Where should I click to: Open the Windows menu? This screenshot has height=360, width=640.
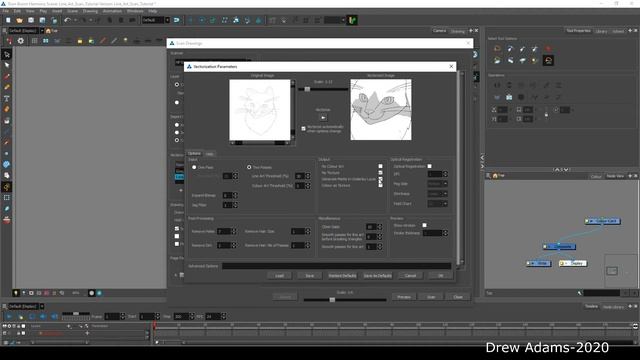(135, 11)
